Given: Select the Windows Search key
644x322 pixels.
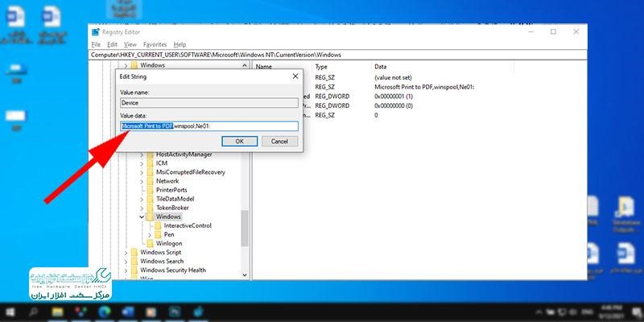Looking at the screenshot, I should coord(162,261).
